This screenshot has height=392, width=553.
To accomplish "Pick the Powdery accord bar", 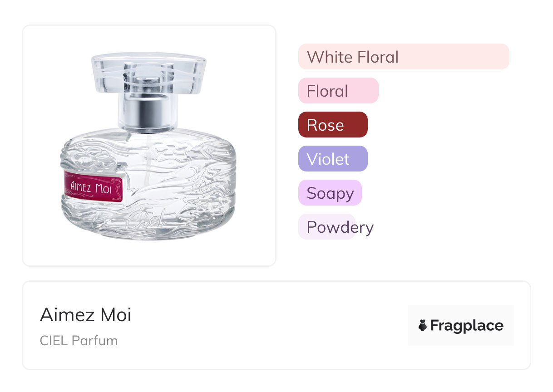I will tap(326, 227).
